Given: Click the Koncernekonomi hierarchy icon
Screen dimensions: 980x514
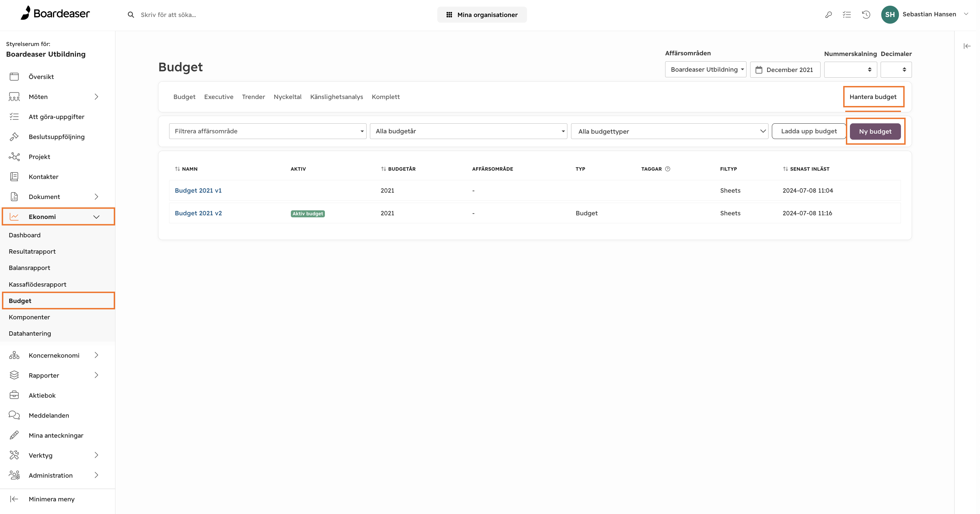Looking at the screenshot, I should pos(14,355).
